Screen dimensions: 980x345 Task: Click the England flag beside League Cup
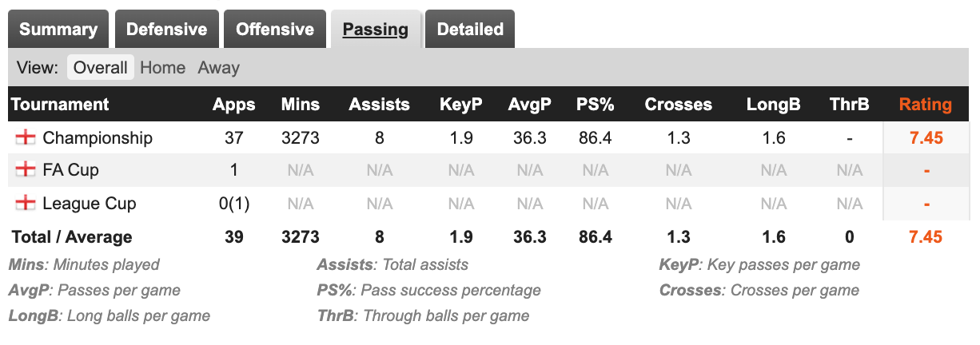[x=26, y=204]
